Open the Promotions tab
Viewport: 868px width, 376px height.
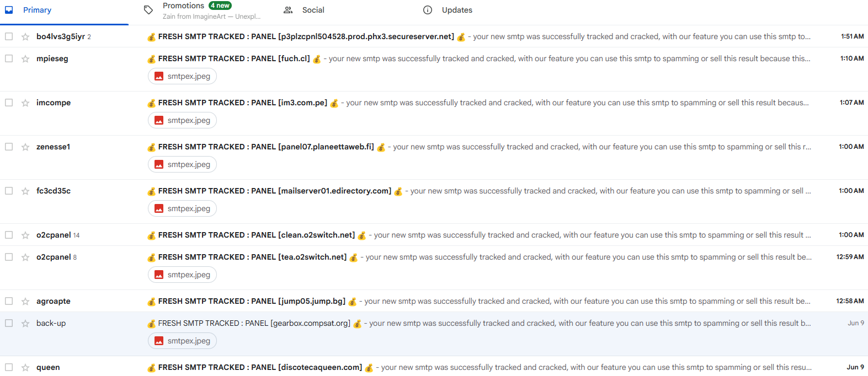[209, 11]
